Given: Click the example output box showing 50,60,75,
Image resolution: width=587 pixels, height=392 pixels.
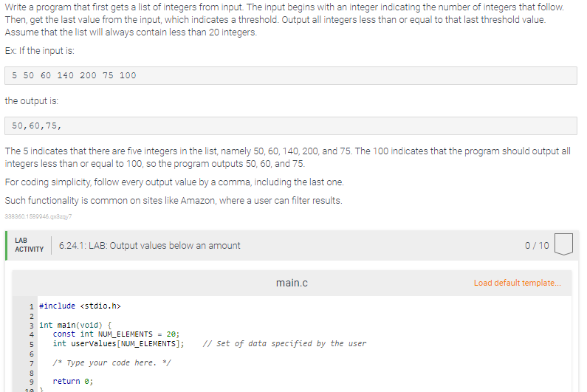Looking at the screenshot, I should click(x=291, y=125).
